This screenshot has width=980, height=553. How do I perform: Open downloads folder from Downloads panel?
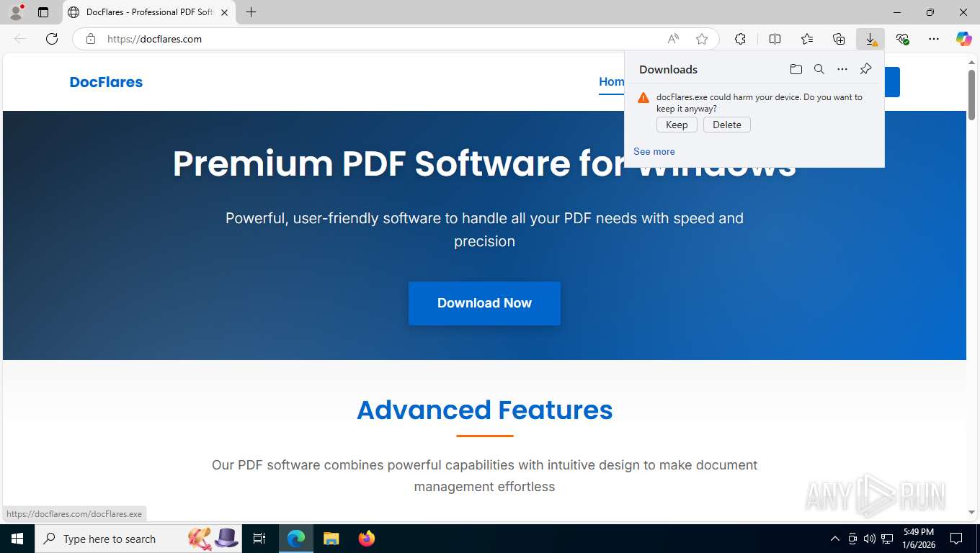pyautogui.click(x=796, y=69)
